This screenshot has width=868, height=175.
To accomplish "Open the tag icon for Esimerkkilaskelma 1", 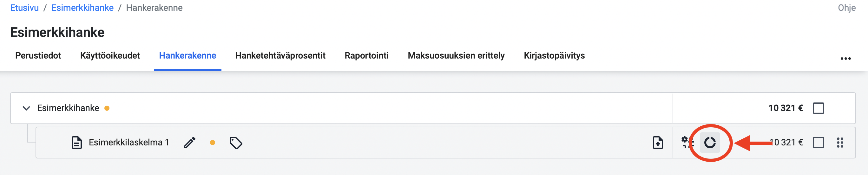I will (236, 143).
